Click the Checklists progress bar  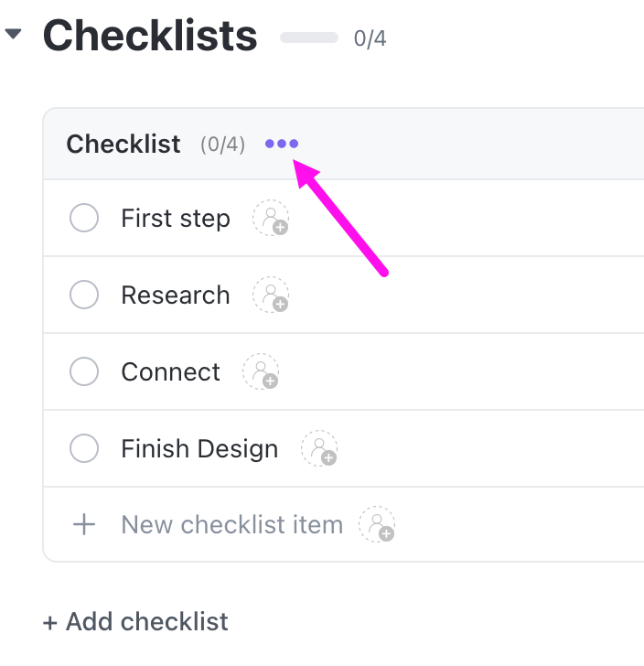(309, 38)
